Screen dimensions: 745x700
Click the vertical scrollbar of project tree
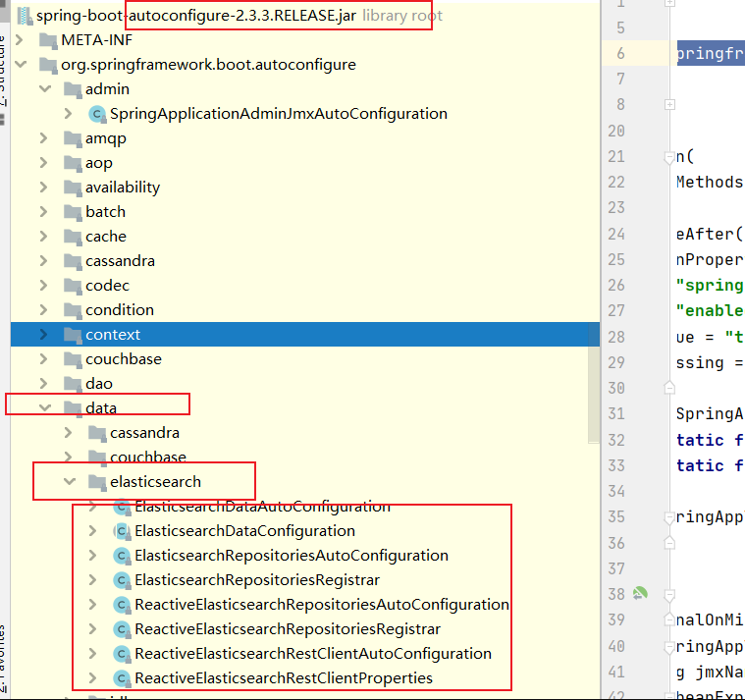[x=594, y=383]
